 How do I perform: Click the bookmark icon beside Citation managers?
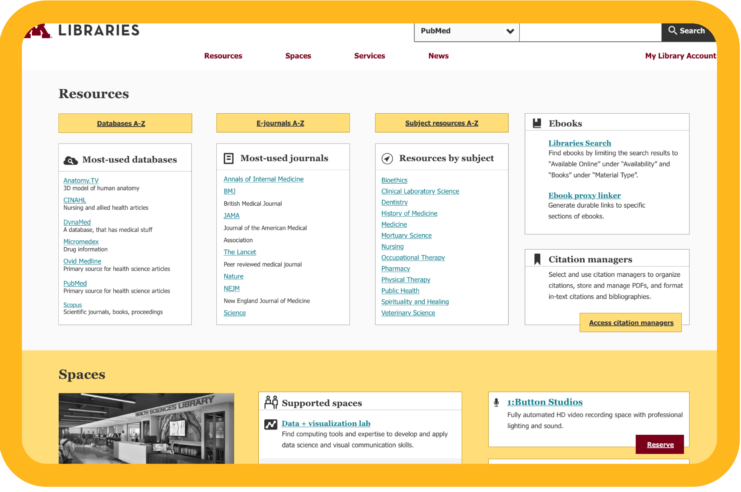point(537,260)
